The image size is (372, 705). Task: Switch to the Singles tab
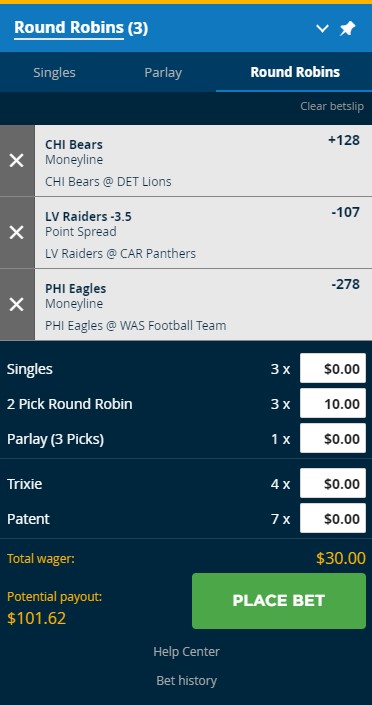tap(54, 72)
